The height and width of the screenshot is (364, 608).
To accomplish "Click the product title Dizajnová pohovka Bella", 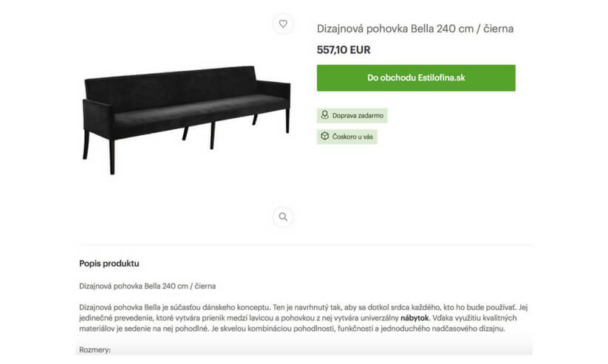I will pos(415,29).
